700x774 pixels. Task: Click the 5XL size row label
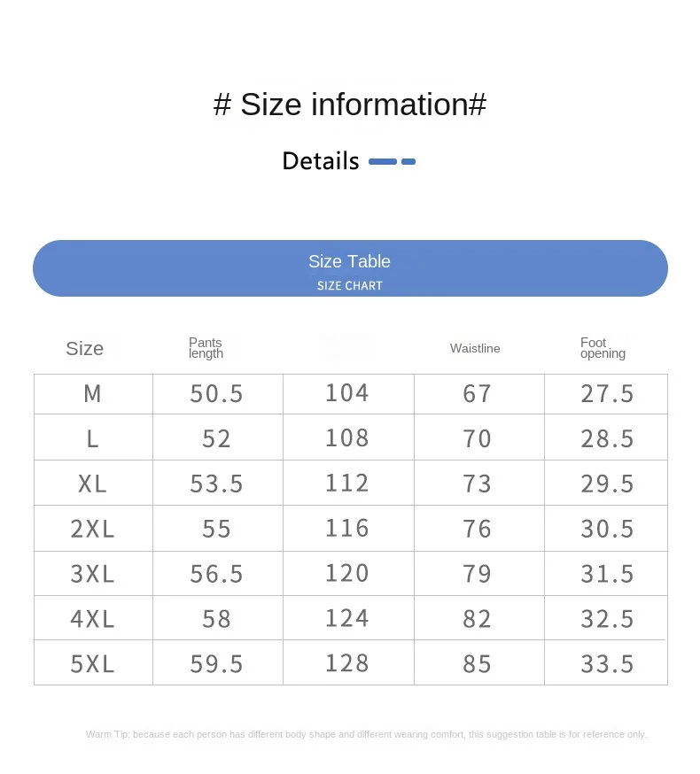click(92, 663)
